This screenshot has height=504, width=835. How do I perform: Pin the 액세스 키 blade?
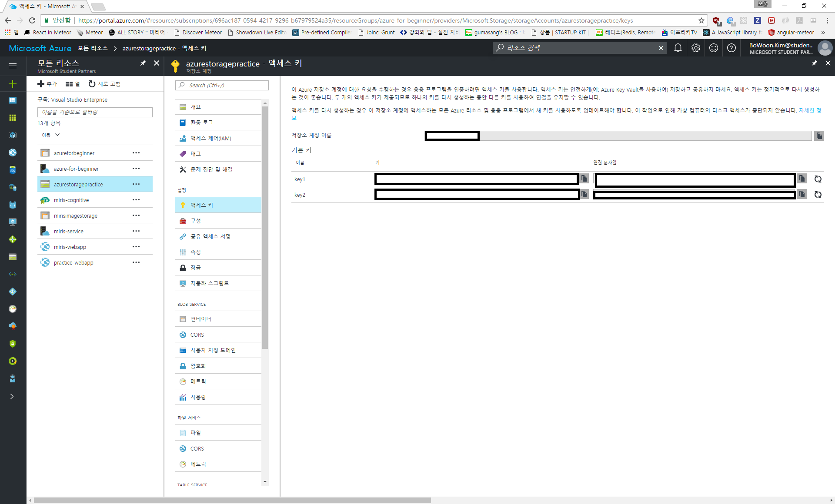click(x=814, y=63)
